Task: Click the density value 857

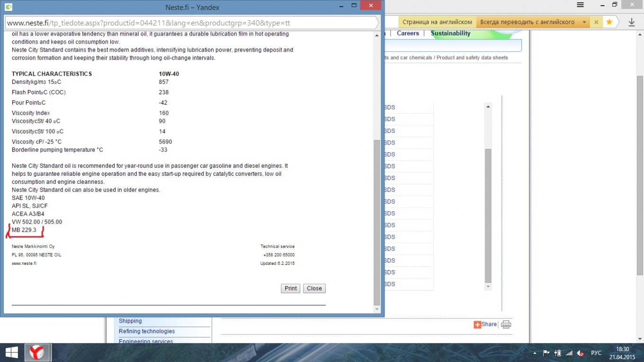Action: tap(164, 82)
